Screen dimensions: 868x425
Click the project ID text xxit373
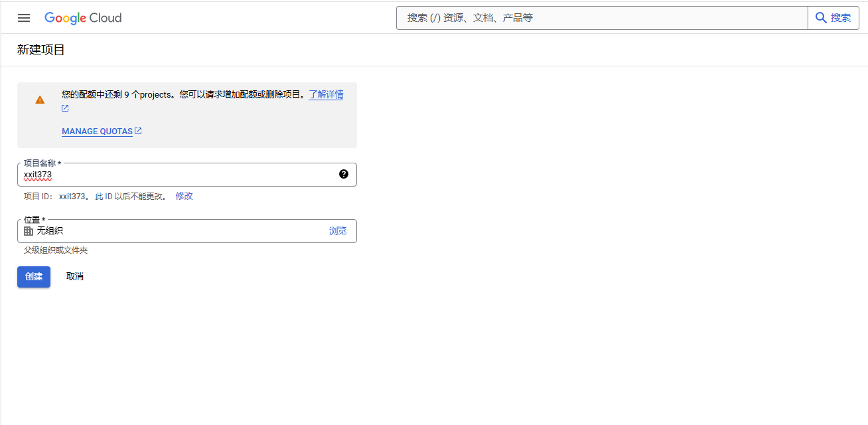(72, 196)
